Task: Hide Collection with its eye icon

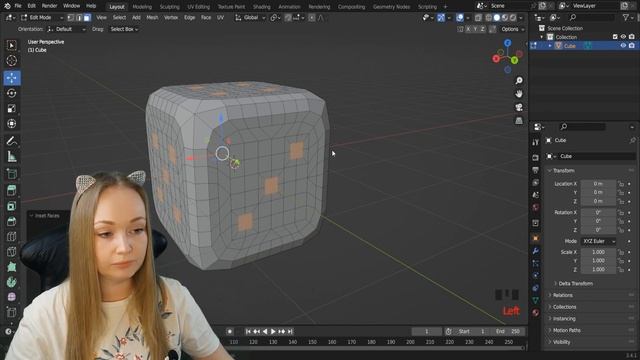Action: click(x=623, y=37)
